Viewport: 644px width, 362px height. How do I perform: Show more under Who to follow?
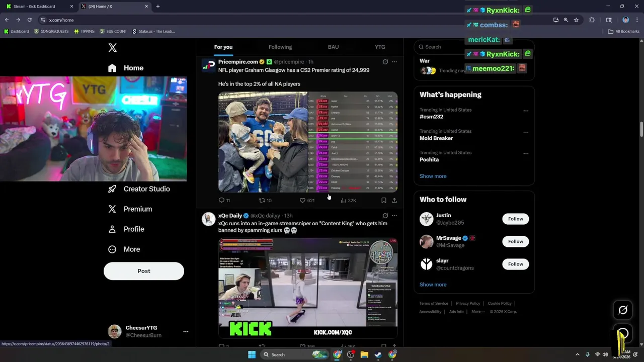coord(433,285)
